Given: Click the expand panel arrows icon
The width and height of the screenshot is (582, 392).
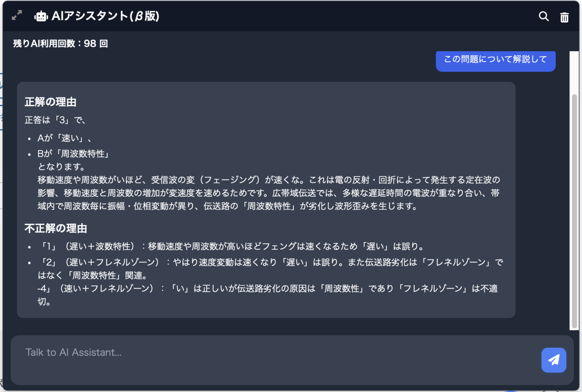Looking at the screenshot, I should (x=17, y=16).
